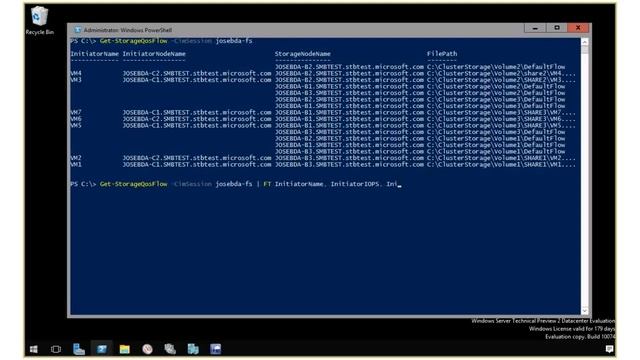The width and height of the screenshot is (640, 360).
Task: Click the first Get-StorageQosFlow command line
Action: tap(161, 41)
